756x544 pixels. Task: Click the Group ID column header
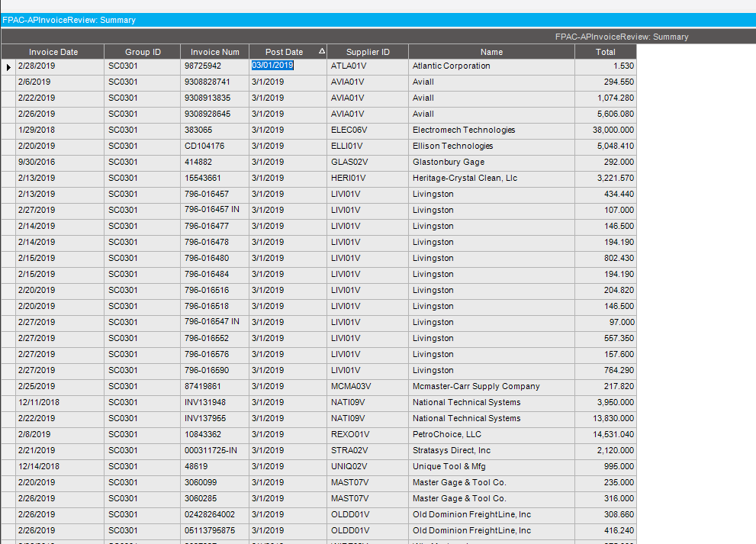tap(143, 52)
